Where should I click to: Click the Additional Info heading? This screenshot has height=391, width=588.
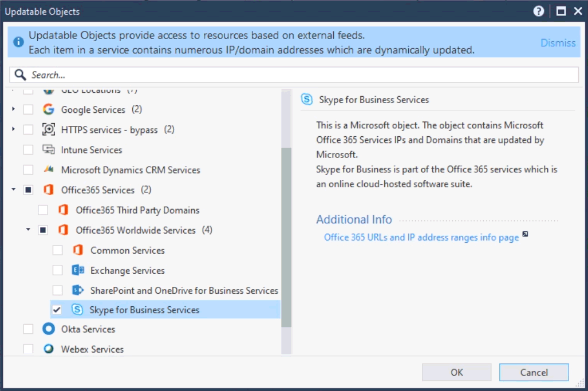354,219
